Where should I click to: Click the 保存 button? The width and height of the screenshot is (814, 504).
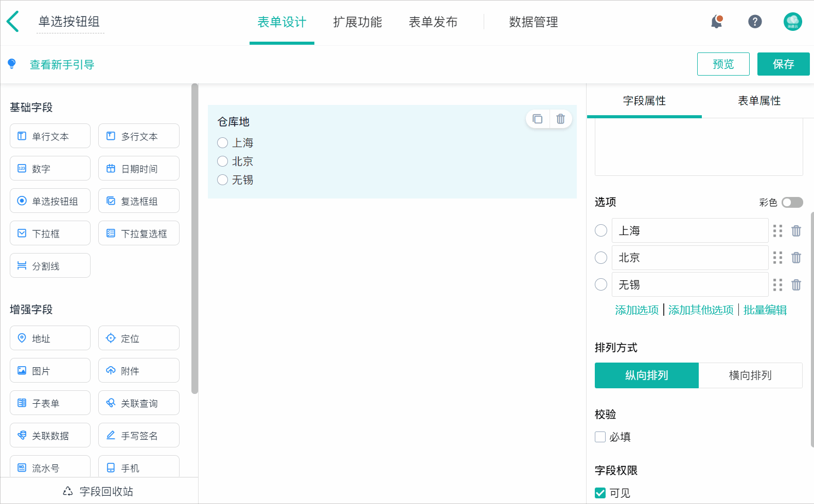point(783,64)
